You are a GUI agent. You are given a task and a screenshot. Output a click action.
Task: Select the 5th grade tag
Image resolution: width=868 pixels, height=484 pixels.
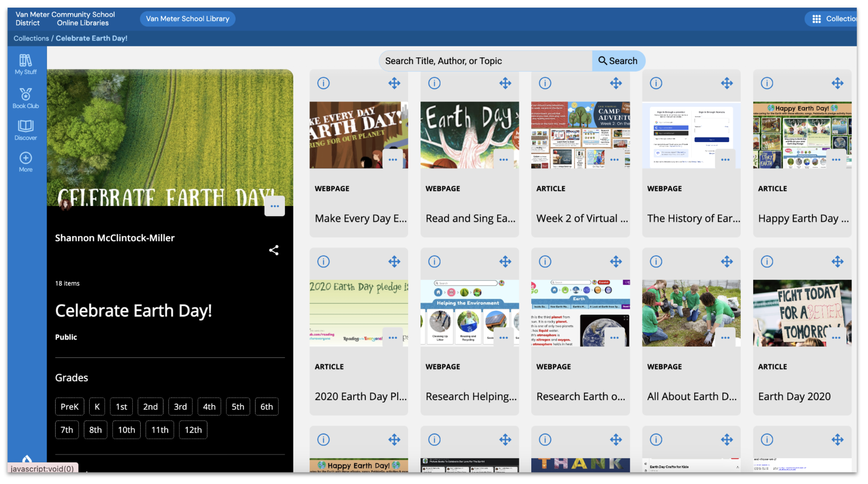(x=238, y=406)
